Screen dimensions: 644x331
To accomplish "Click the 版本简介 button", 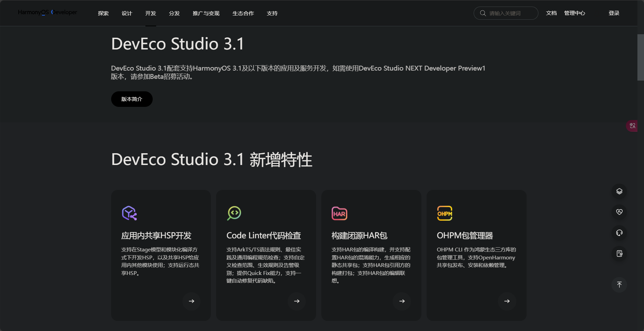I will click(x=132, y=99).
